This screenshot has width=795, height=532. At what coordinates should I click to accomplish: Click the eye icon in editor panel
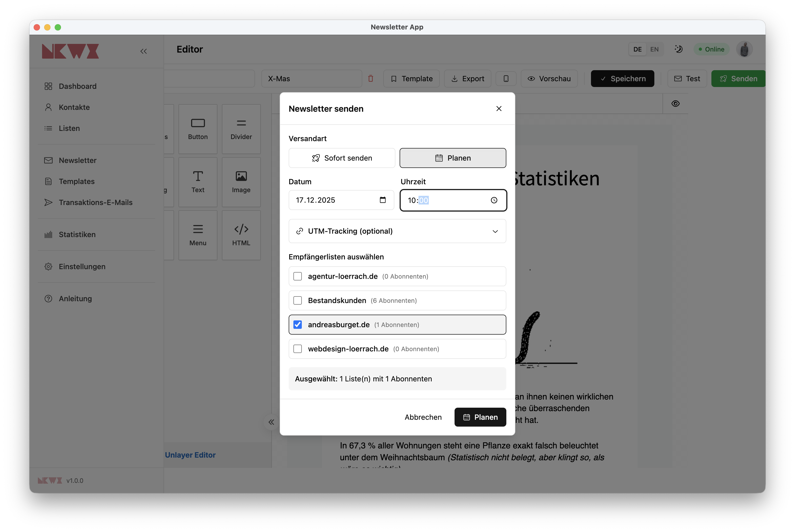[675, 104]
